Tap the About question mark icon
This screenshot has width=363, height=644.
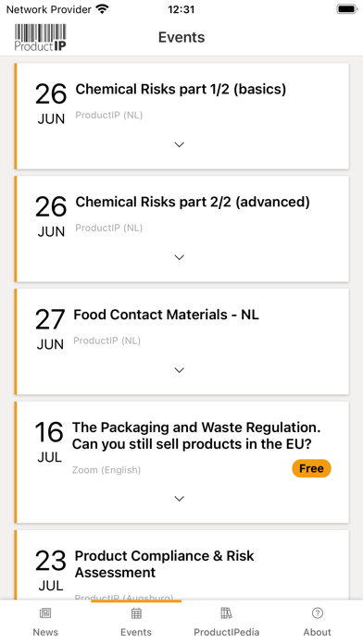tap(317, 613)
